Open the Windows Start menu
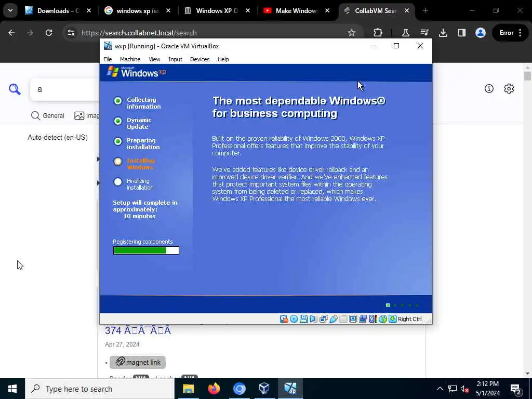 [x=12, y=389]
